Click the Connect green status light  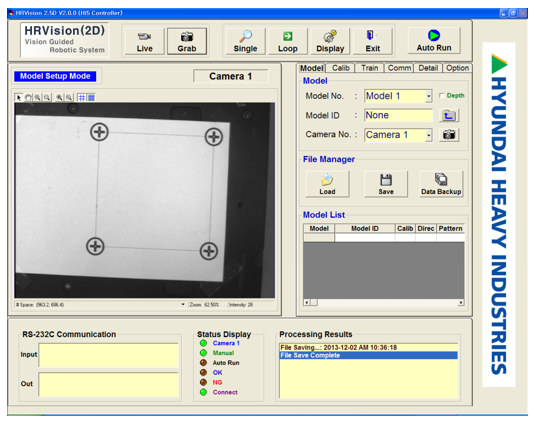(x=203, y=392)
